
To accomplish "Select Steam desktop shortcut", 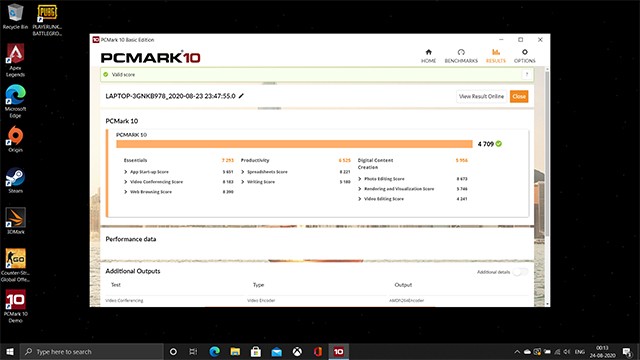I will coord(16,180).
